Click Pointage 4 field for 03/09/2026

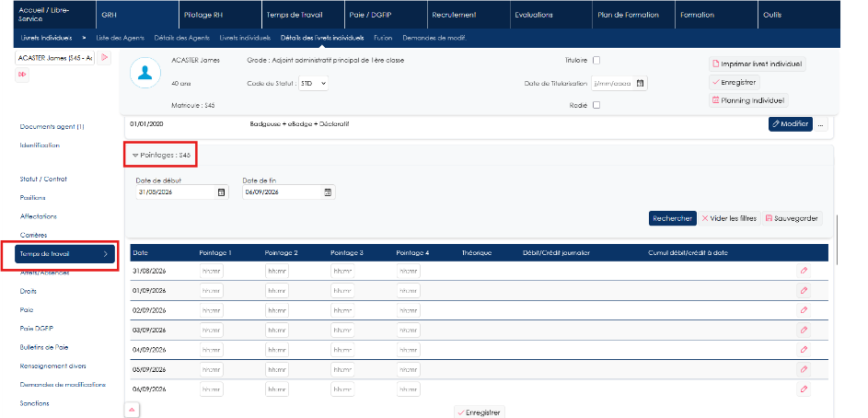click(408, 330)
